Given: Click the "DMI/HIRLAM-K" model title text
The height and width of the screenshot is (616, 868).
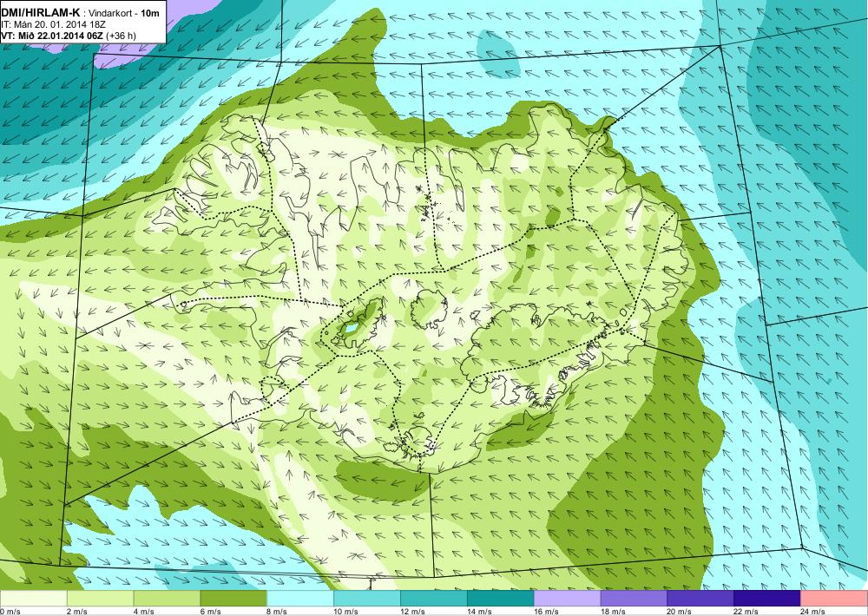Looking at the screenshot, I should [41, 13].
